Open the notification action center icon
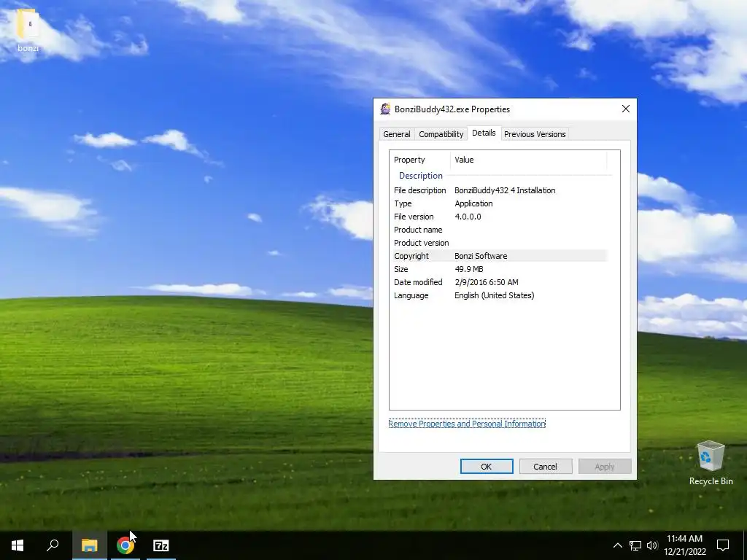Viewport: 747px width, 560px height. 723,545
